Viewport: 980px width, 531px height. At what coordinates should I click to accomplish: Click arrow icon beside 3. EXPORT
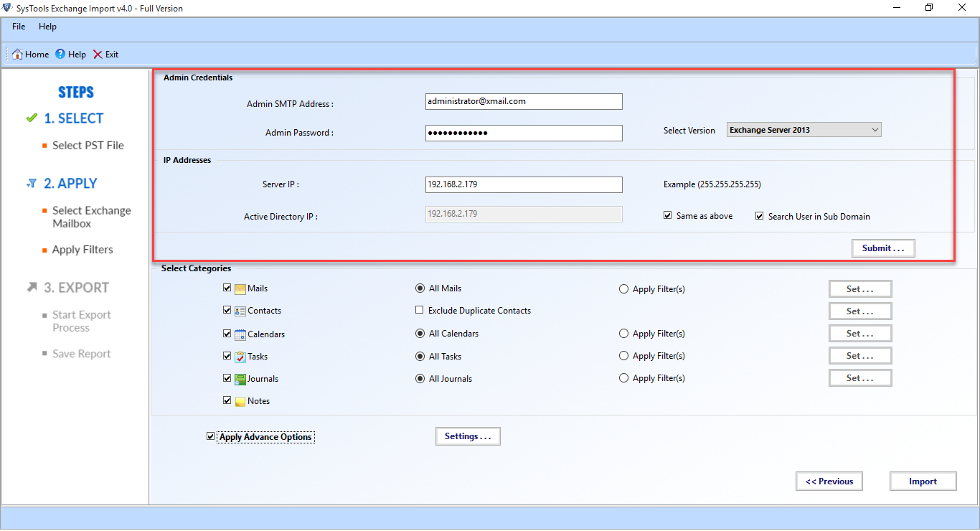32,287
